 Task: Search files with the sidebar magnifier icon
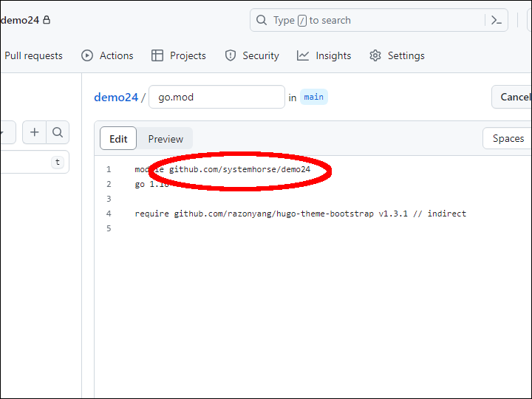pos(58,132)
